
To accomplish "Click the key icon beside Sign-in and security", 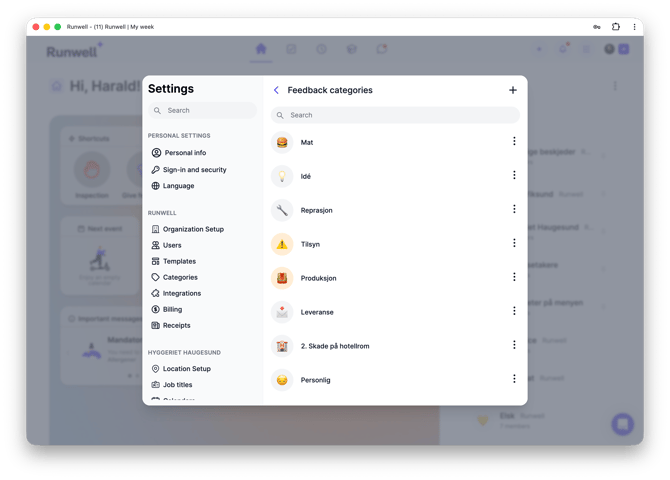I will pyautogui.click(x=156, y=170).
